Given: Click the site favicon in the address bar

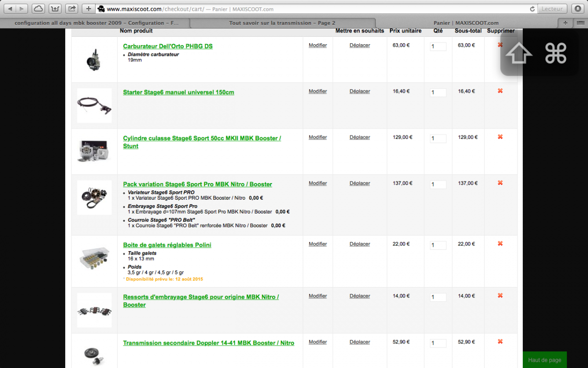Looking at the screenshot, I should coord(101,9).
